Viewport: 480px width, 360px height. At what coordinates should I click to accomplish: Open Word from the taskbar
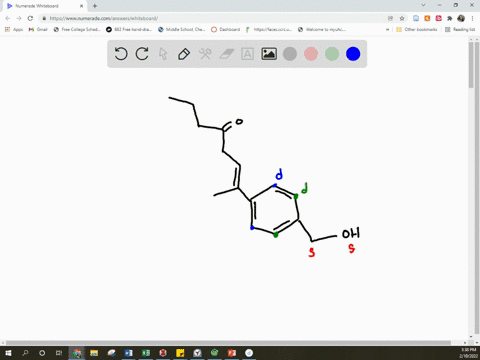tap(128, 353)
